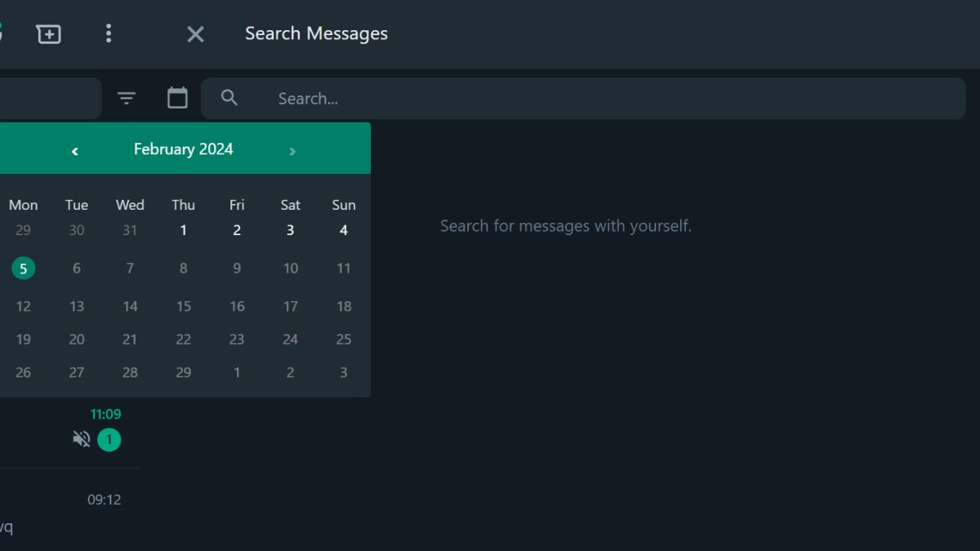This screenshot has height=551, width=980.
Task: Close the Search Messages panel
Action: coord(195,33)
